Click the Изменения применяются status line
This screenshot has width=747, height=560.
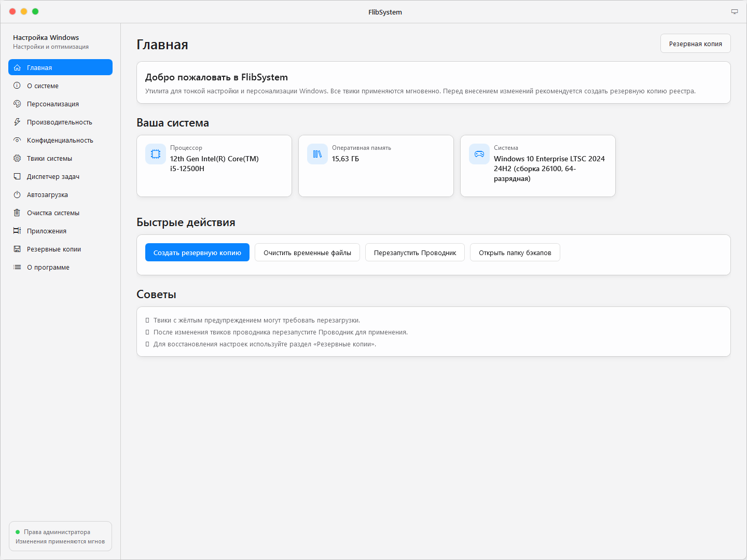coord(60,541)
